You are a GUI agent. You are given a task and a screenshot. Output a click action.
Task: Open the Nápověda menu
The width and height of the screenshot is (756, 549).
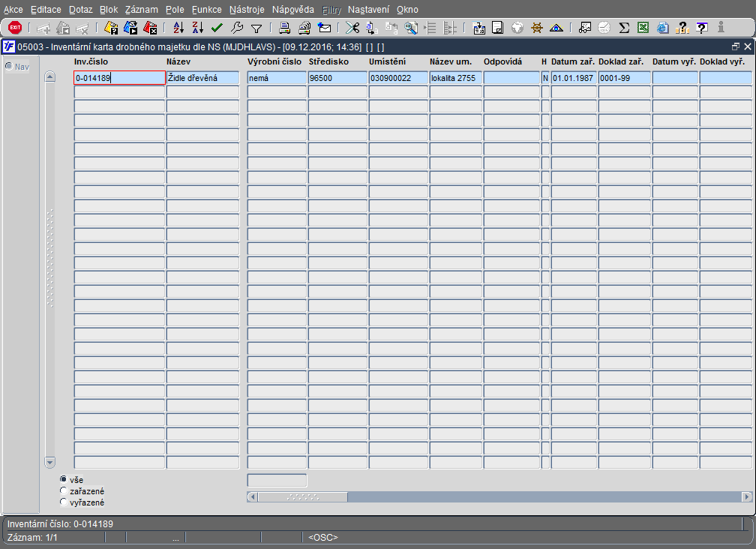click(x=292, y=10)
